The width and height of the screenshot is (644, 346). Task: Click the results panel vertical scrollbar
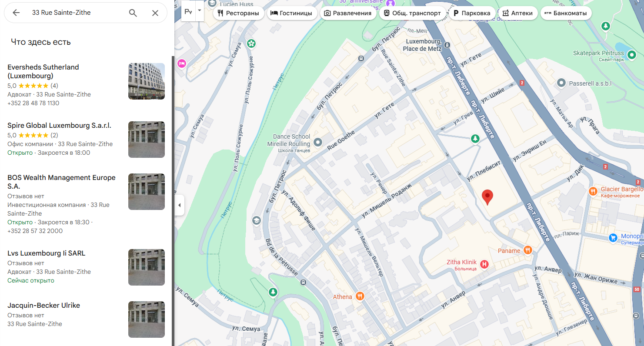pyautogui.click(x=173, y=201)
